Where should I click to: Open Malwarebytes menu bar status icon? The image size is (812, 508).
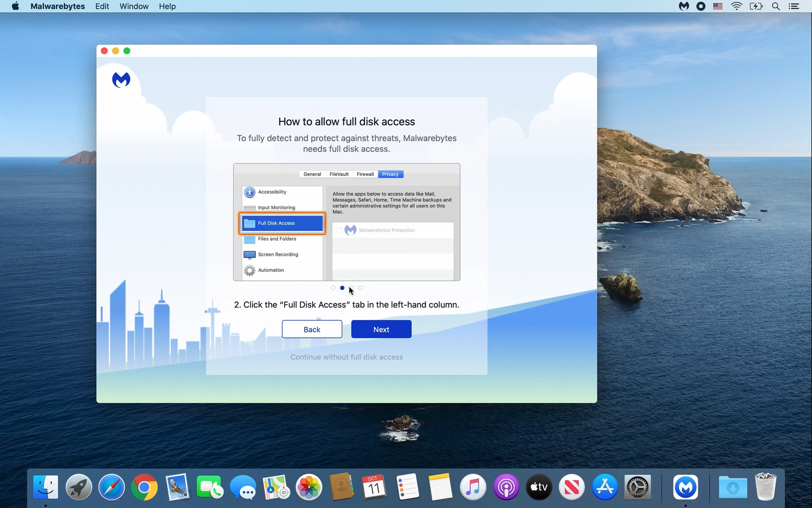coord(684,6)
